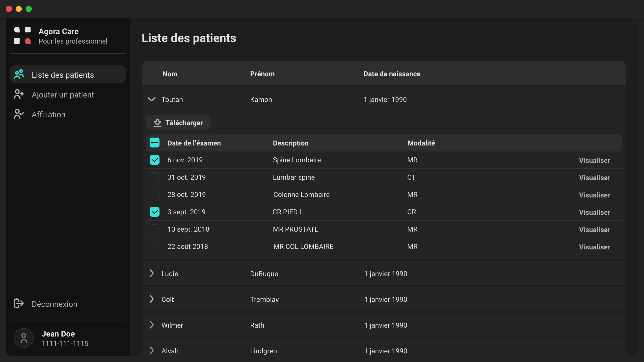Click the Date de naissance column header

392,73
